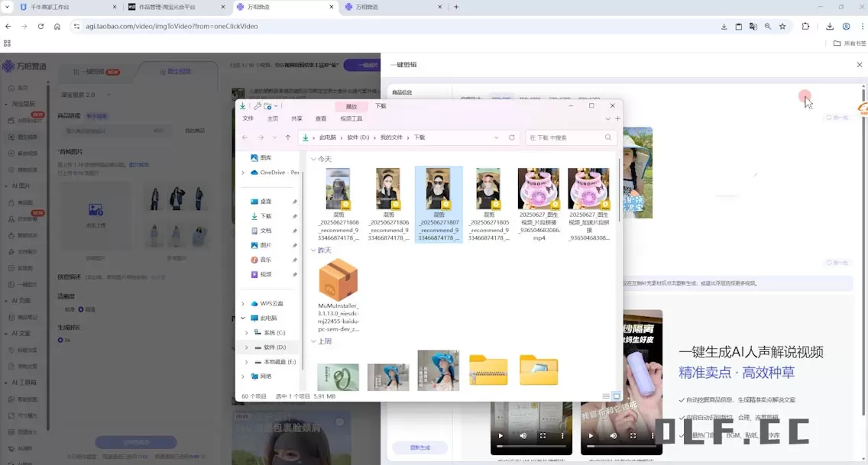
Task: Play the left preview video
Action: [x=500, y=436]
